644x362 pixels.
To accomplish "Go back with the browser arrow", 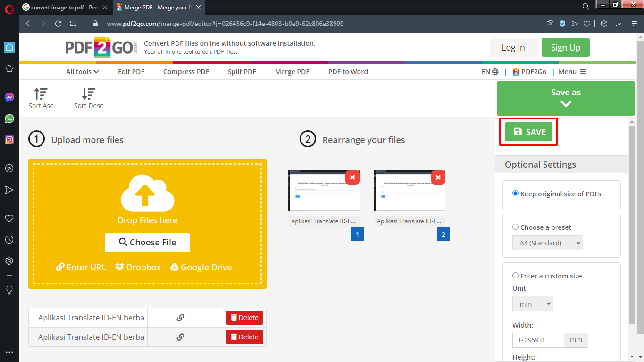I will point(28,24).
